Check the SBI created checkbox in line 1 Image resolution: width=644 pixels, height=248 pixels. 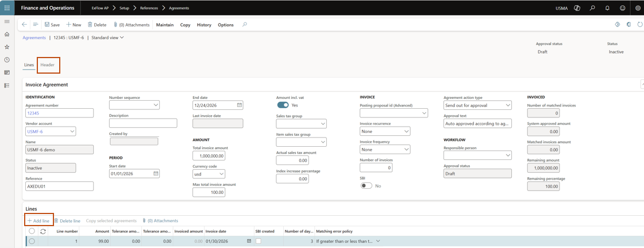click(x=259, y=241)
